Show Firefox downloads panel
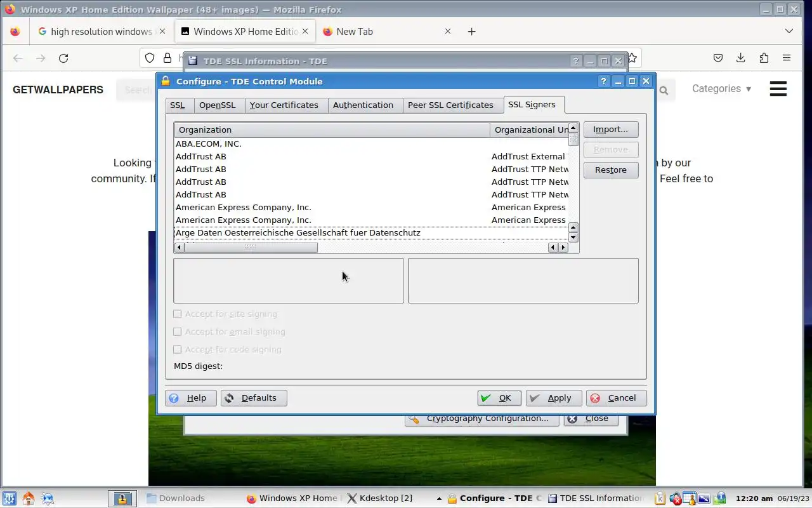This screenshot has height=508, width=812. [740, 58]
